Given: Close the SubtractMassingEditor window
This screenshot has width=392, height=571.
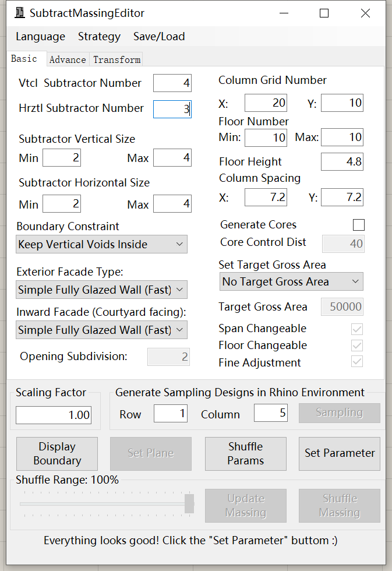Looking at the screenshot, I should (x=365, y=13).
